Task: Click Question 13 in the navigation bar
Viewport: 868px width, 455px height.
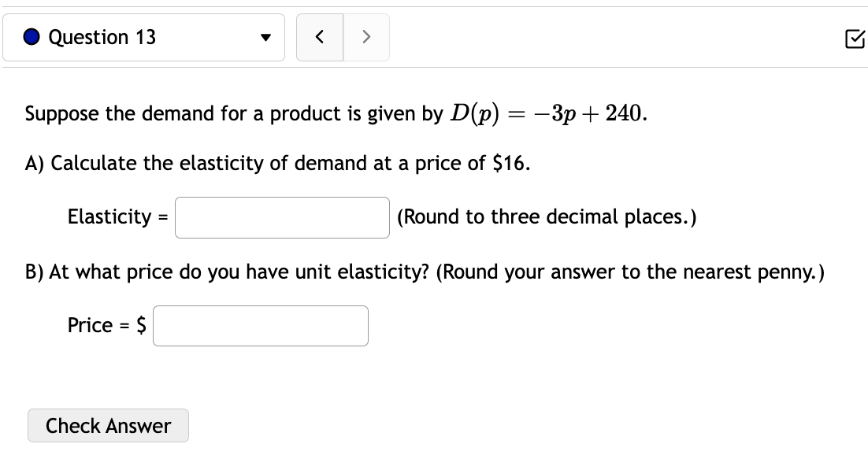Action: [x=103, y=37]
